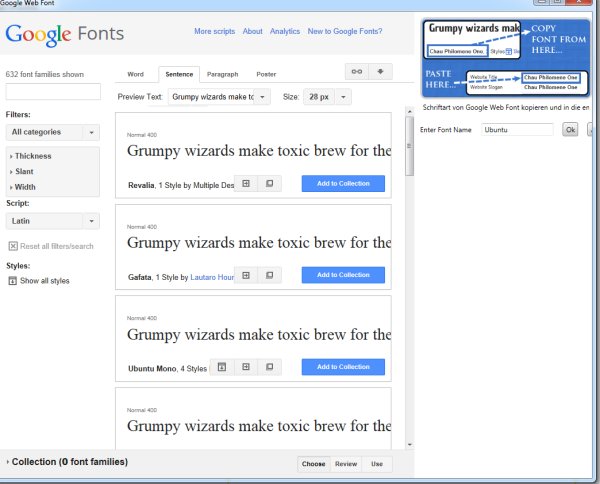This screenshot has width=600, height=484.
Task: Click the scrollbar down arrow
Action: click(409, 445)
